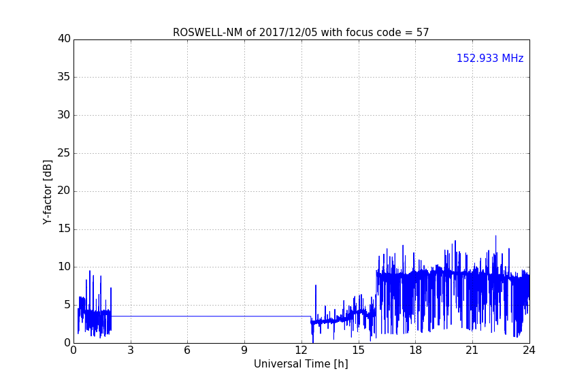Click the x-axis tick label '24'
Image resolution: width=588 pixels, height=392 pixels.
click(529, 350)
